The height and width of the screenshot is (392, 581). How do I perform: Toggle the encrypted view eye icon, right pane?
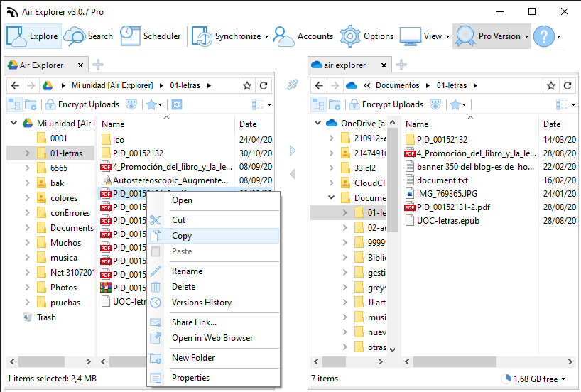click(x=435, y=105)
